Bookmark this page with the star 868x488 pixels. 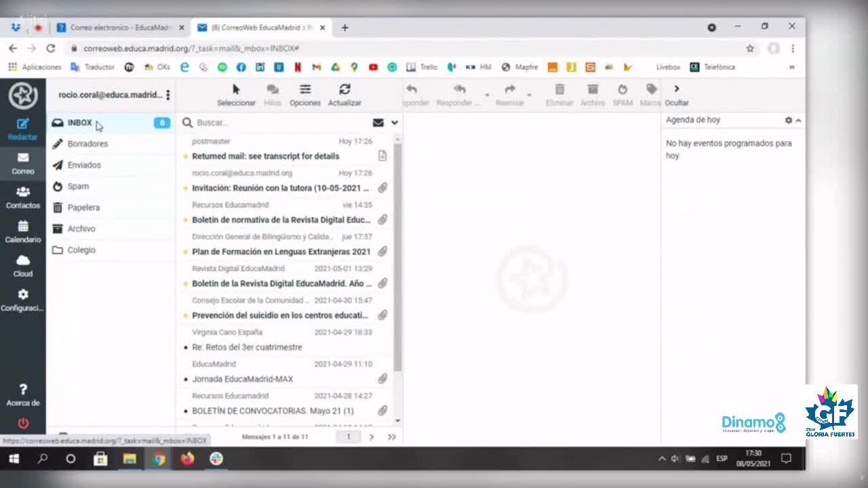click(x=750, y=48)
